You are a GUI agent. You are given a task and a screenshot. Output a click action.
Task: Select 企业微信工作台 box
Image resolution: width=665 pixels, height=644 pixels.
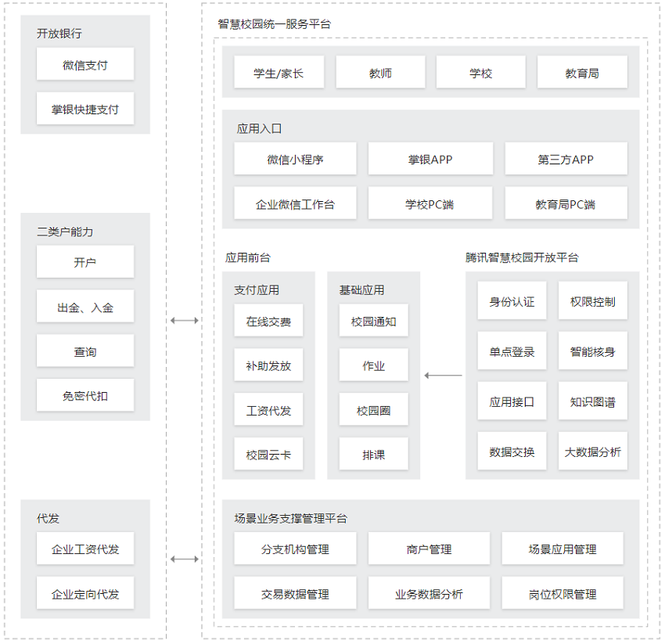point(295,203)
